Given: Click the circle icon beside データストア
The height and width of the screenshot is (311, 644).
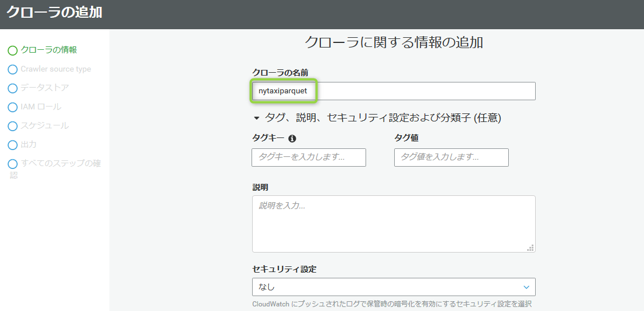Looking at the screenshot, I should (x=13, y=88).
